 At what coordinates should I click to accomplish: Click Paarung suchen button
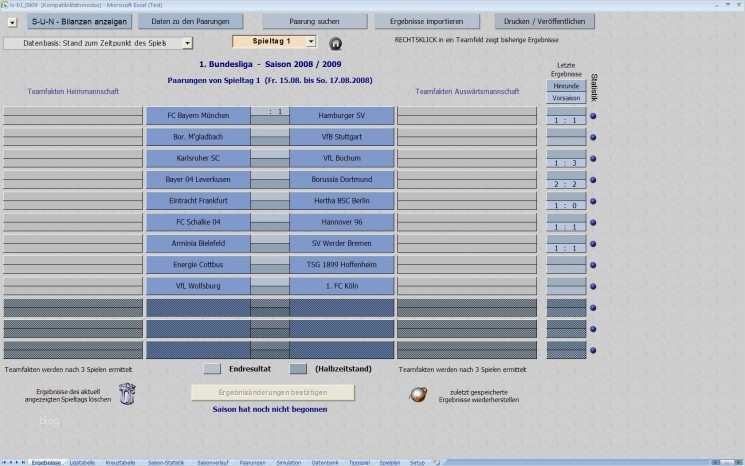click(x=315, y=21)
